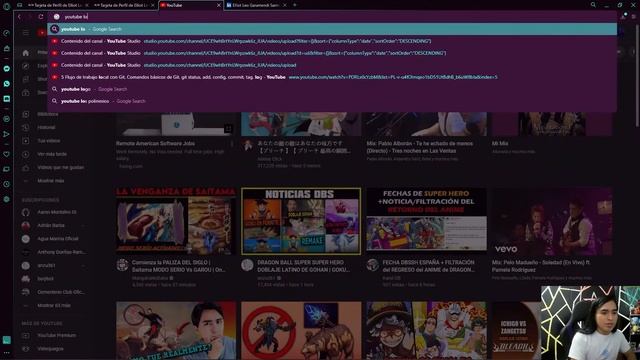The image size is (640, 360).
Task: Open Historial in YouTube sidebar
Action: click(46, 127)
